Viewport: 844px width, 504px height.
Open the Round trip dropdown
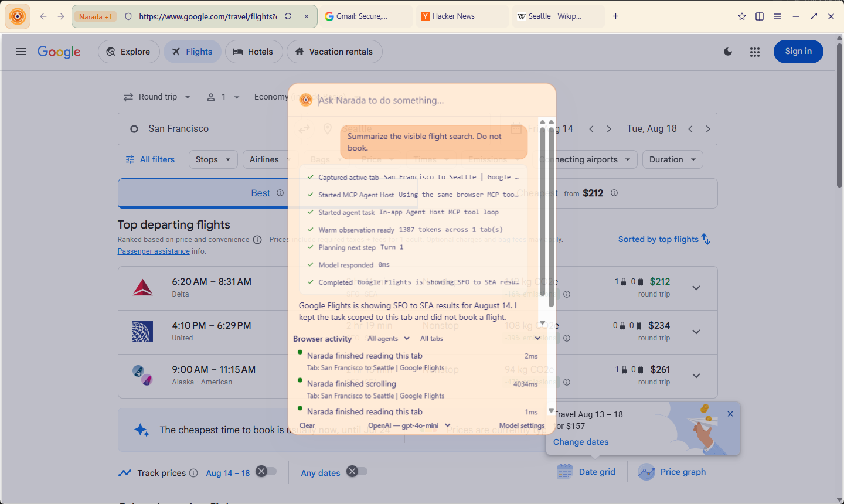coord(157,97)
